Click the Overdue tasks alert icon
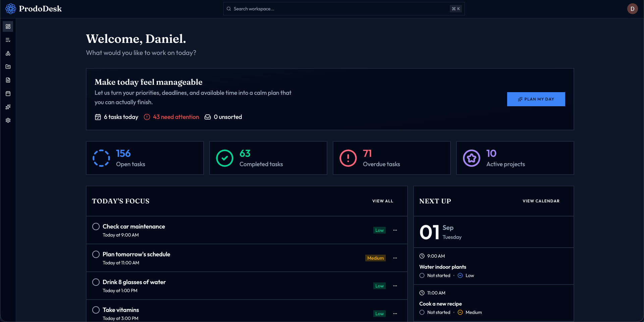The width and height of the screenshot is (644, 322). pyautogui.click(x=348, y=158)
